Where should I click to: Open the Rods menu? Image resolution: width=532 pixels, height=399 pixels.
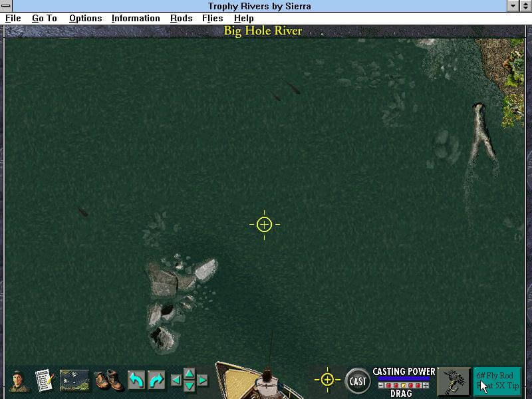pos(181,19)
